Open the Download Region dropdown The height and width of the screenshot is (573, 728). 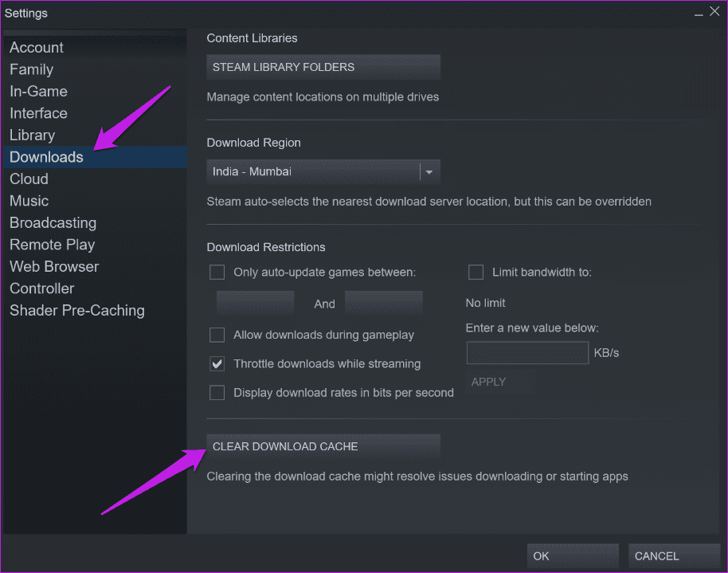coord(429,171)
